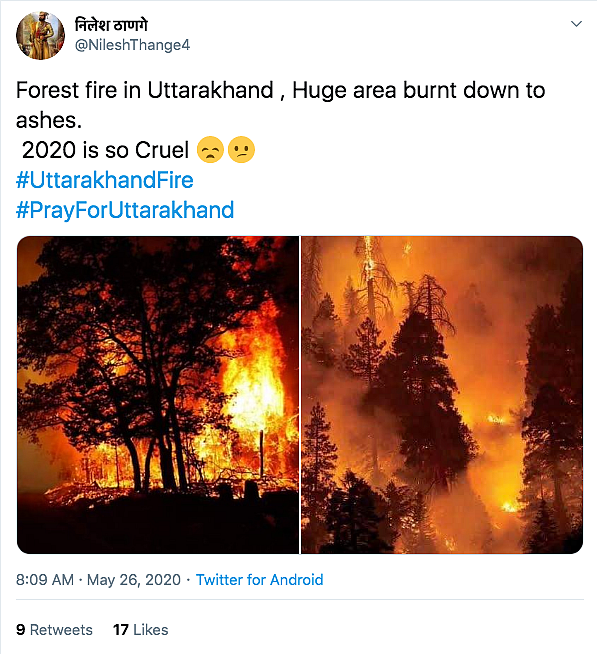The width and height of the screenshot is (597, 654).
Task: Open the left forest fire photo
Action: [x=158, y=395]
